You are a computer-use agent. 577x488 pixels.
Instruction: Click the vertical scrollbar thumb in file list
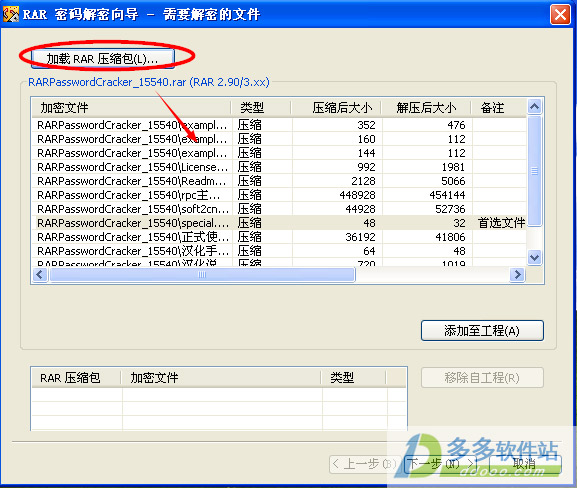pos(534,170)
